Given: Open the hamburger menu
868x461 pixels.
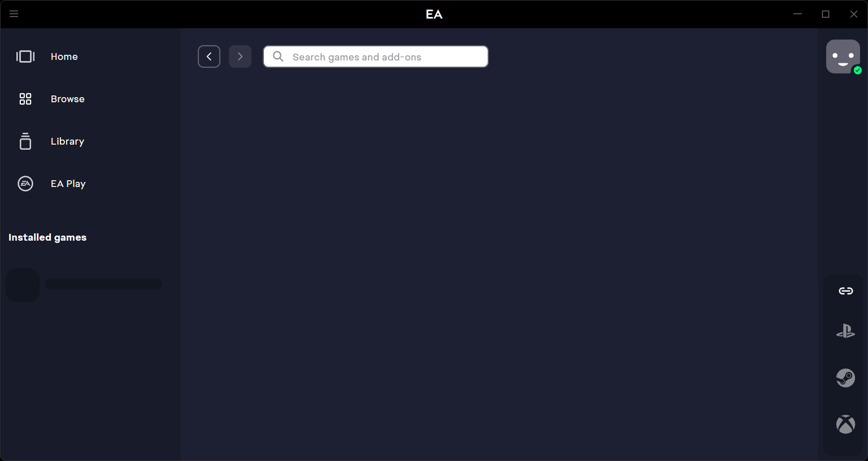Looking at the screenshot, I should coord(14,14).
